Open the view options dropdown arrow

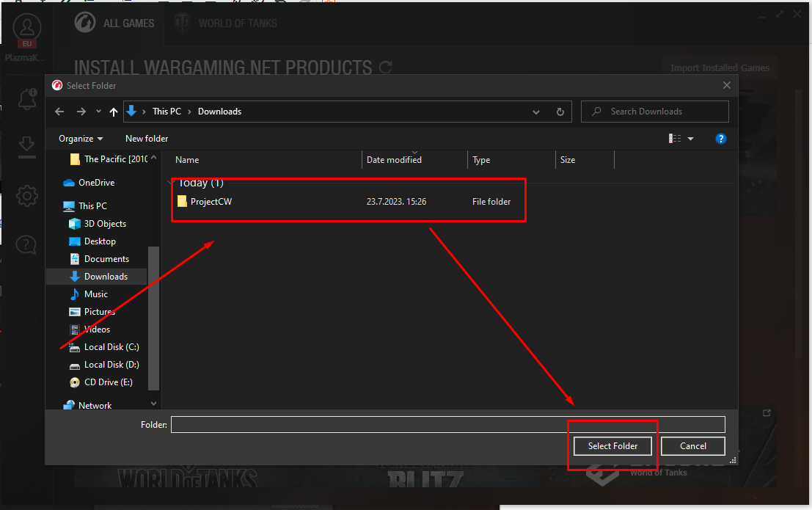(x=690, y=139)
